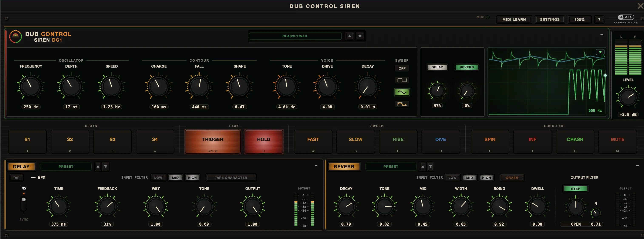Select slot S3

coord(112,142)
